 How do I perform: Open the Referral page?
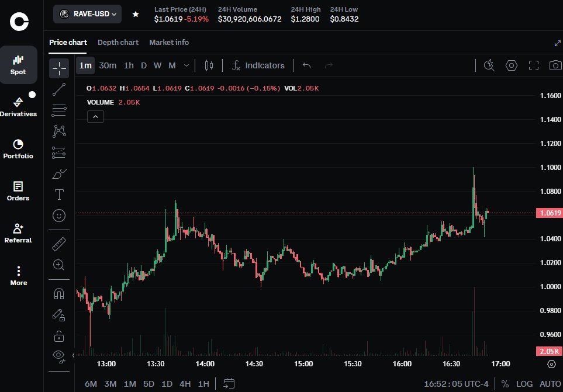[x=18, y=233]
